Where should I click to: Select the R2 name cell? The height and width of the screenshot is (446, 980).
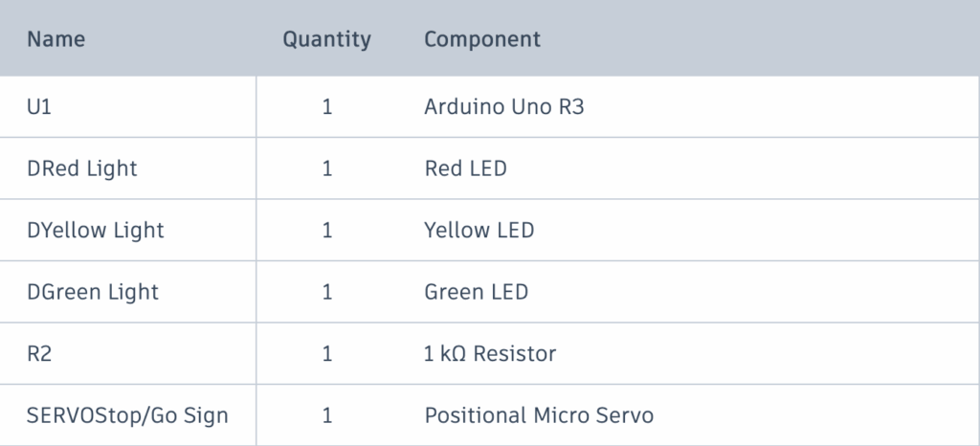(x=40, y=354)
